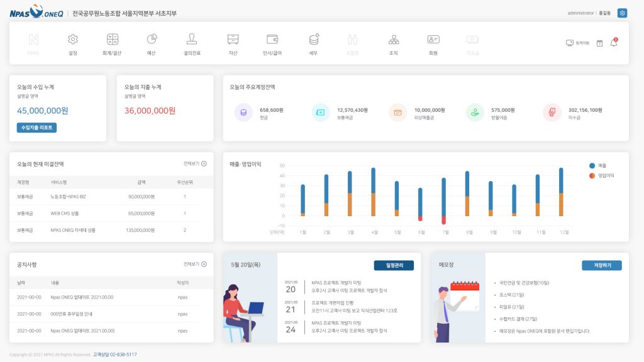Open the 결의전표 stamp icon
This screenshot has height=362, width=644.
tap(192, 40)
